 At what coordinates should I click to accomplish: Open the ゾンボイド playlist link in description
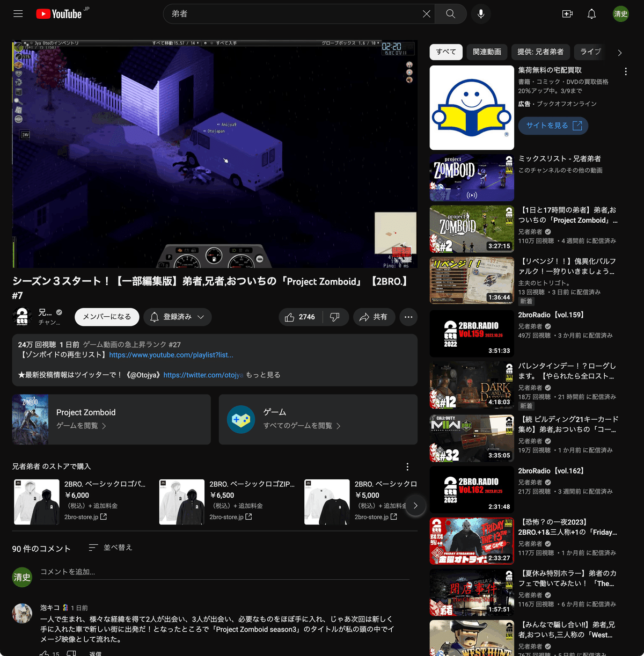tap(171, 355)
